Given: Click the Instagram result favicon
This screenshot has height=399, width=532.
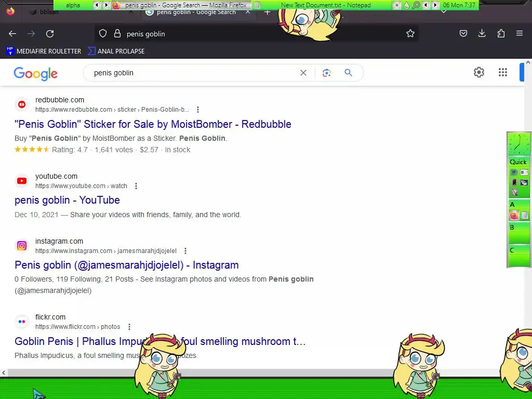Looking at the screenshot, I should click(22, 246).
